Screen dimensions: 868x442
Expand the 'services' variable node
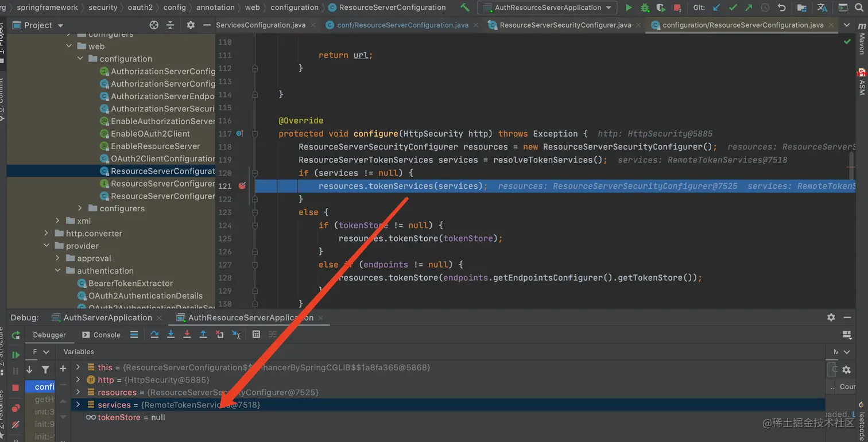pyautogui.click(x=78, y=405)
